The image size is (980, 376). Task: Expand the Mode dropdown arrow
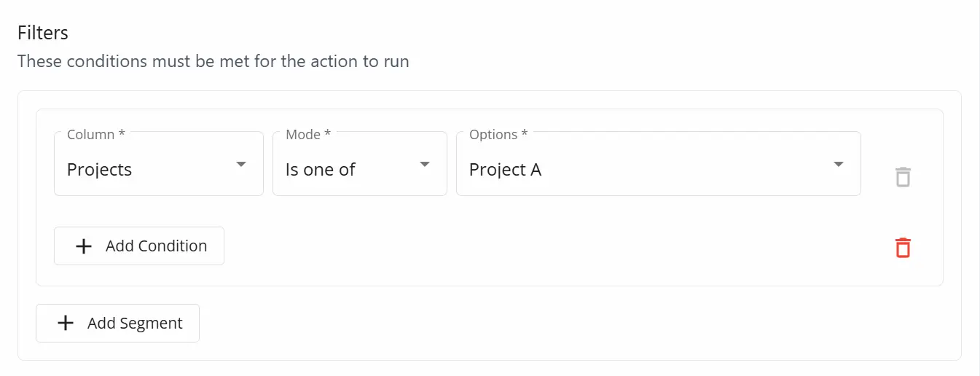coord(425,165)
